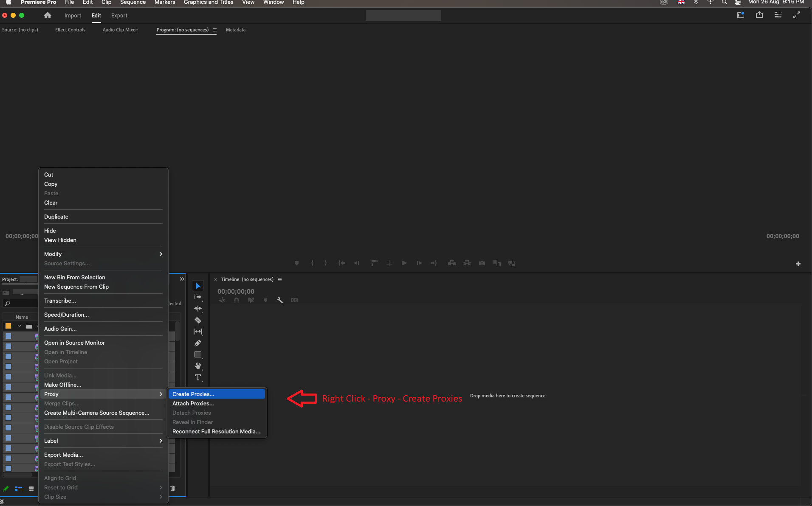Choose Attach Proxies...

click(x=217, y=403)
